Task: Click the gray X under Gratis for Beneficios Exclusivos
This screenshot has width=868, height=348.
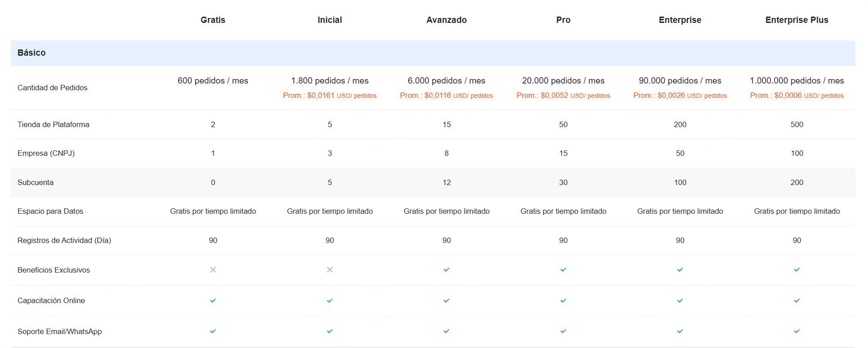Action: [213, 270]
